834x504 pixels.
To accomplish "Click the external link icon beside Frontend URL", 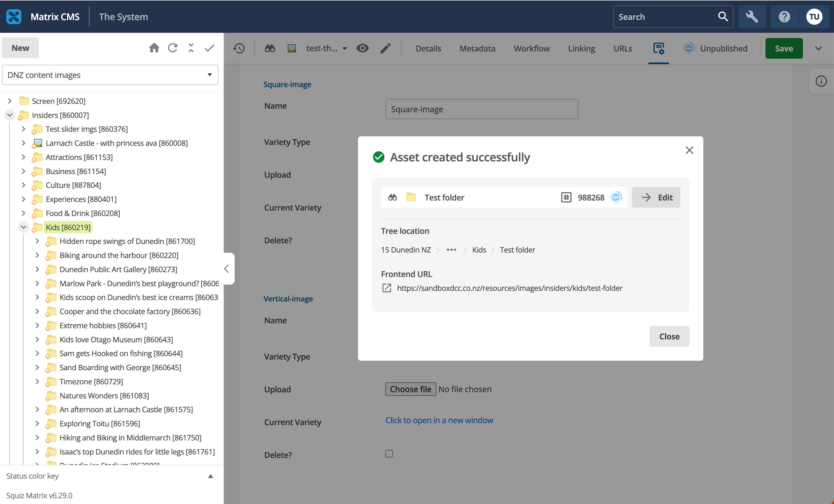I will (386, 288).
